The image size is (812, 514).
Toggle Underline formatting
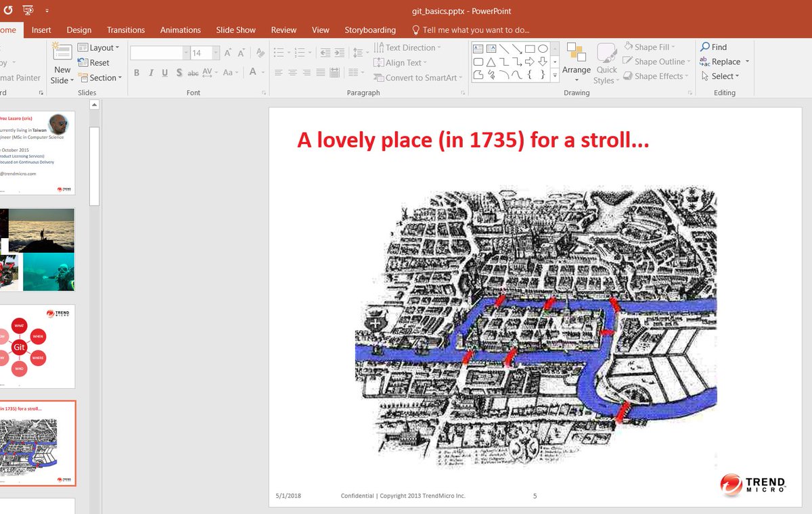click(164, 72)
